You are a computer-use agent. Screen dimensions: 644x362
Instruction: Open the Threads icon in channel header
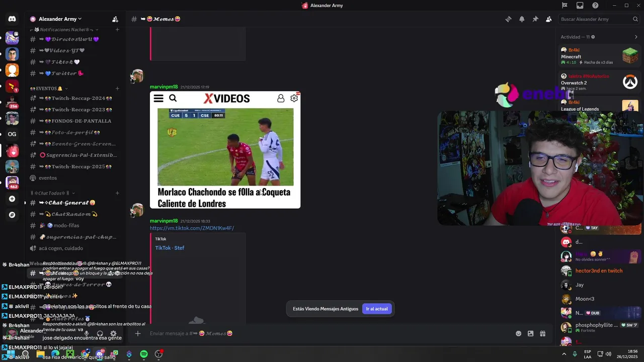coord(509,19)
